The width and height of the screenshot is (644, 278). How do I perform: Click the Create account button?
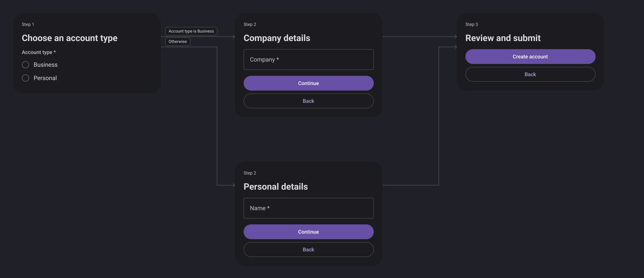coord(530,57)
